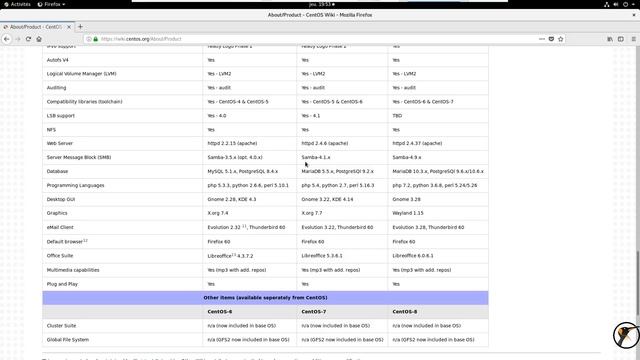
Task: Open footnote 13 beside Libreoffice 4.3.7.2
Action: click(x=234, y=255)
